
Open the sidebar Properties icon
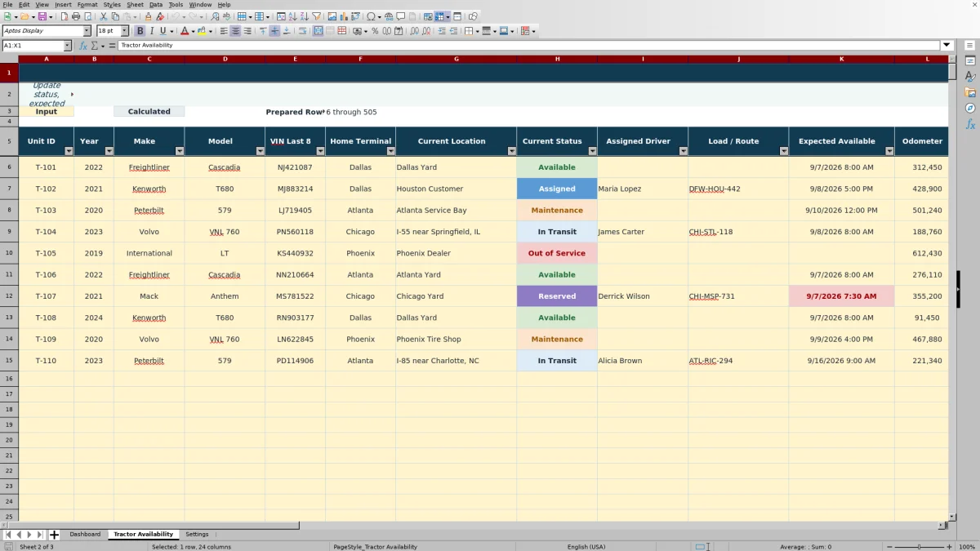[970, 61]
